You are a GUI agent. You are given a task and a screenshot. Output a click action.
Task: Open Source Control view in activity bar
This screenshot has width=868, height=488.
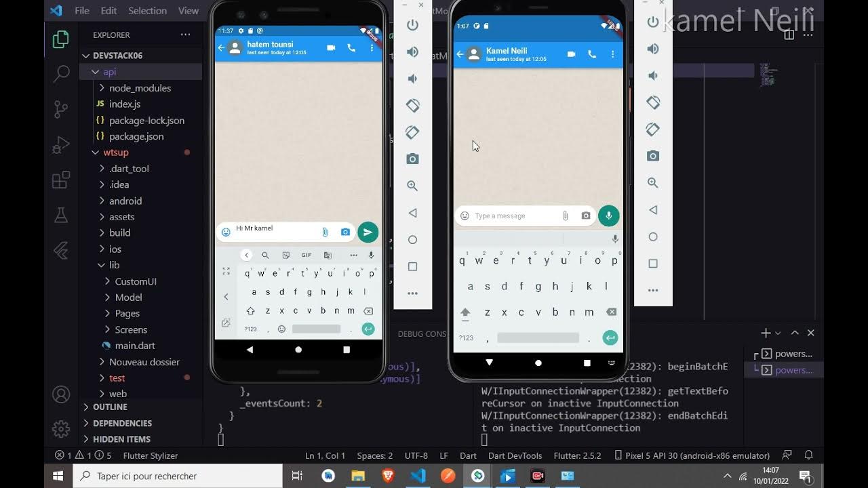pos(61,108)
